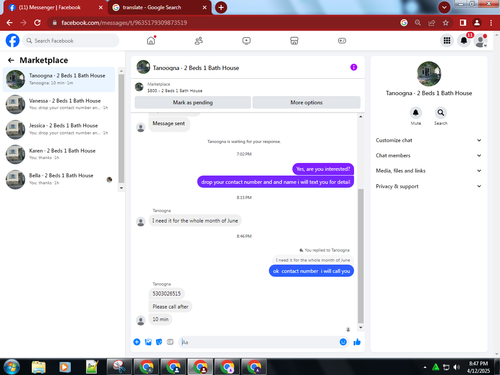Expand Chat members section
The image size is (500, 375).
pos(428,156)
